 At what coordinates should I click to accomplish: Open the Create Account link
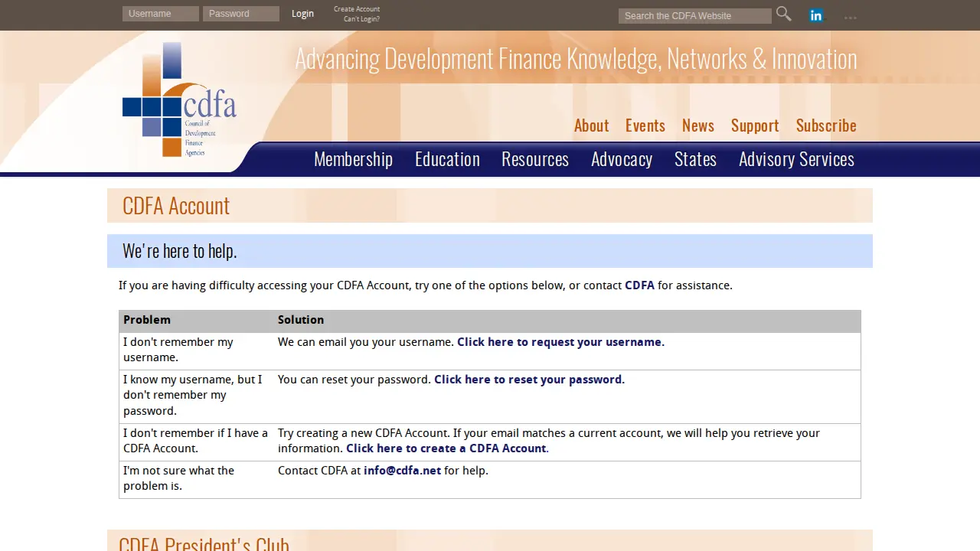[357, 9]
